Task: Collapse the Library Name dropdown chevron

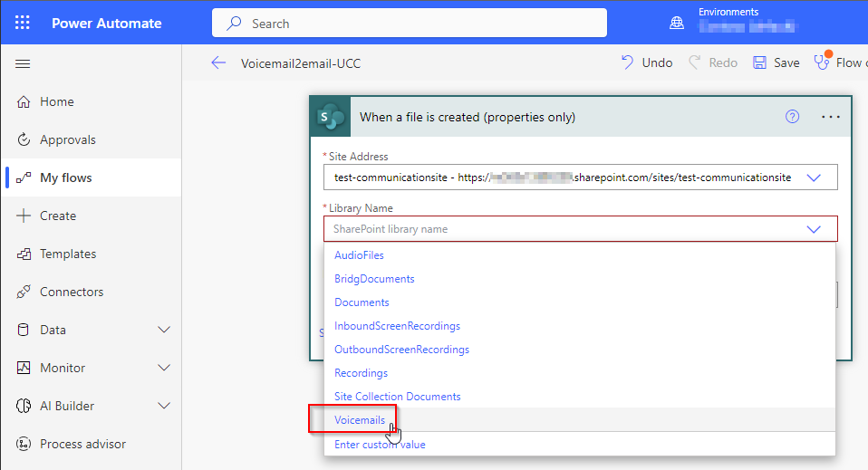Action: (x=814, y=229)
